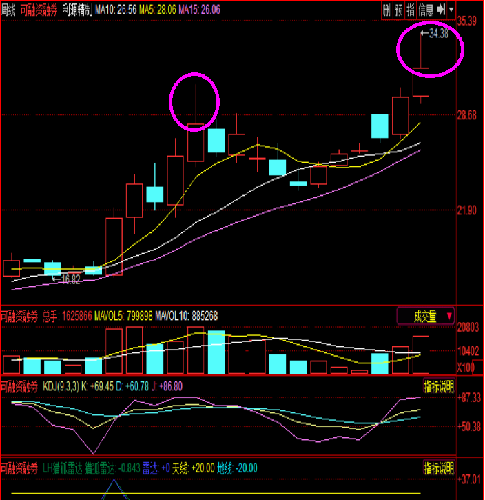The width and height of the screenshot is (485, 500).
Task: Click the arrow-to-end icon beside 信息
Action: point(441,10)
